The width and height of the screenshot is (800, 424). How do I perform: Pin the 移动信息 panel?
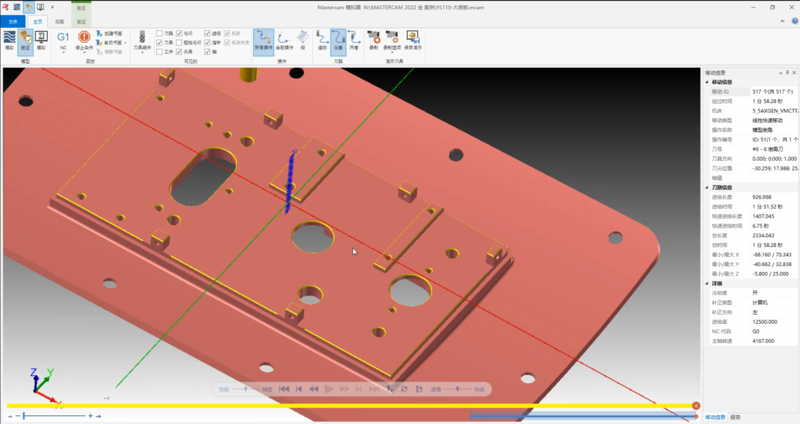[x=787, y=72]
